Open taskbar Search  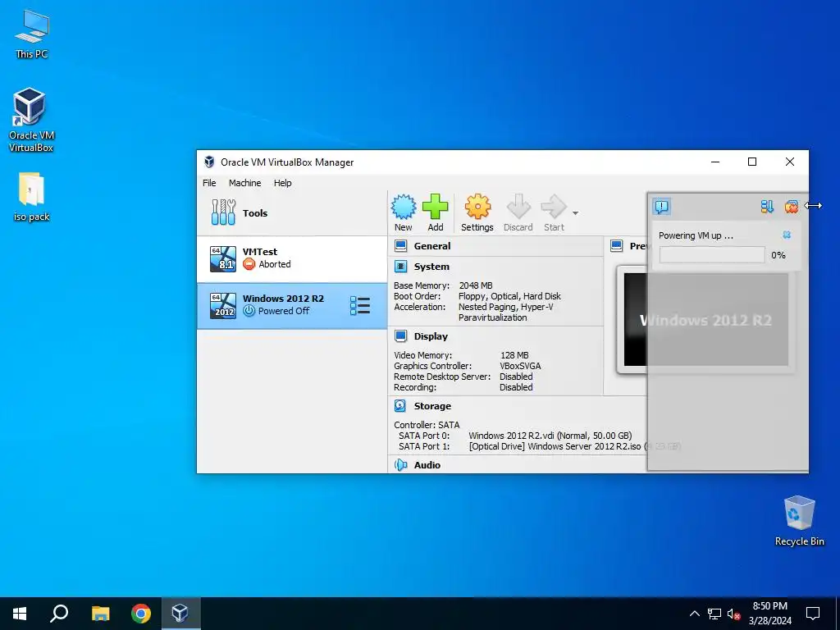(x=59, y=614)
